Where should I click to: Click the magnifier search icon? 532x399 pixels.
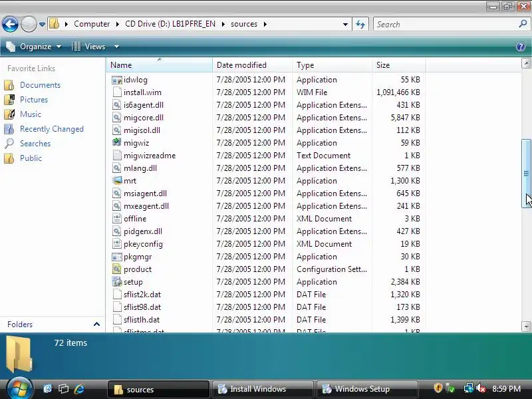pos(523,24)
